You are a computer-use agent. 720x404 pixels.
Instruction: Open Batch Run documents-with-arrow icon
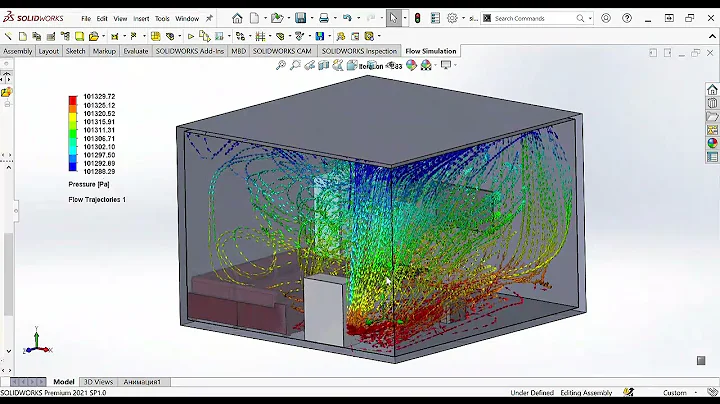[x=204, y=36]
